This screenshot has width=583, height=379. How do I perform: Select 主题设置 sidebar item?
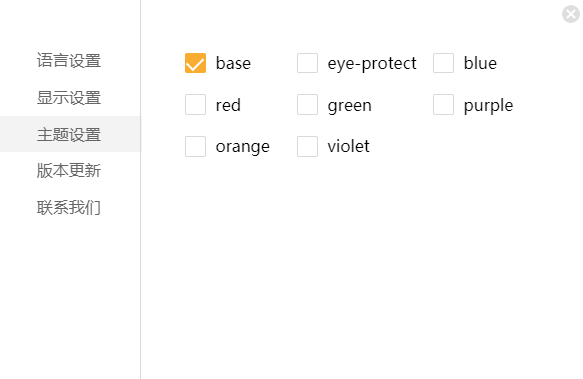click(70, 134)
